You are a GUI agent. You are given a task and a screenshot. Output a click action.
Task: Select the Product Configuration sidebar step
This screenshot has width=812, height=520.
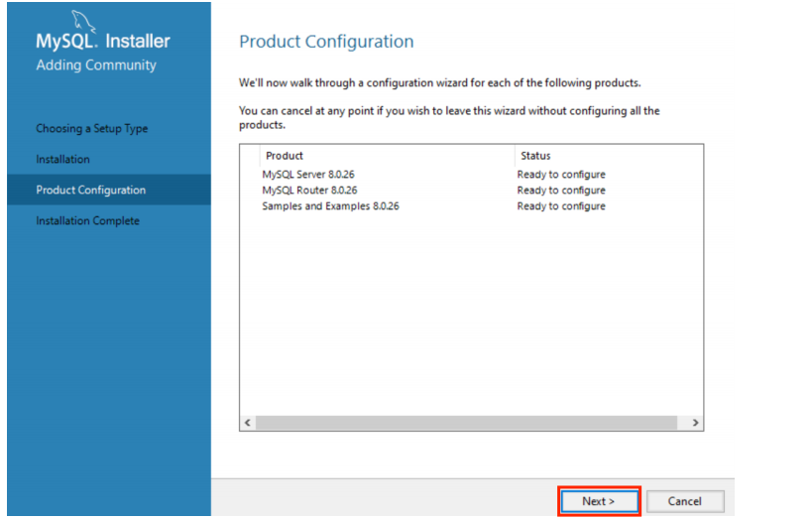(109, 190)
